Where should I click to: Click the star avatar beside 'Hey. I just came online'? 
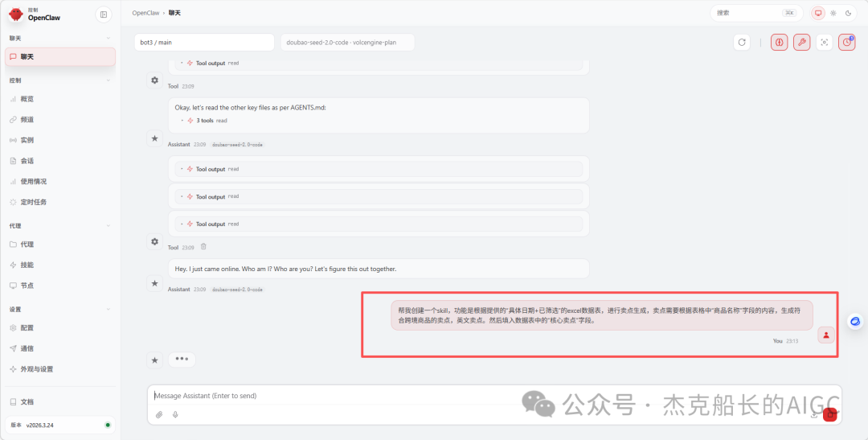click(154, 283)
